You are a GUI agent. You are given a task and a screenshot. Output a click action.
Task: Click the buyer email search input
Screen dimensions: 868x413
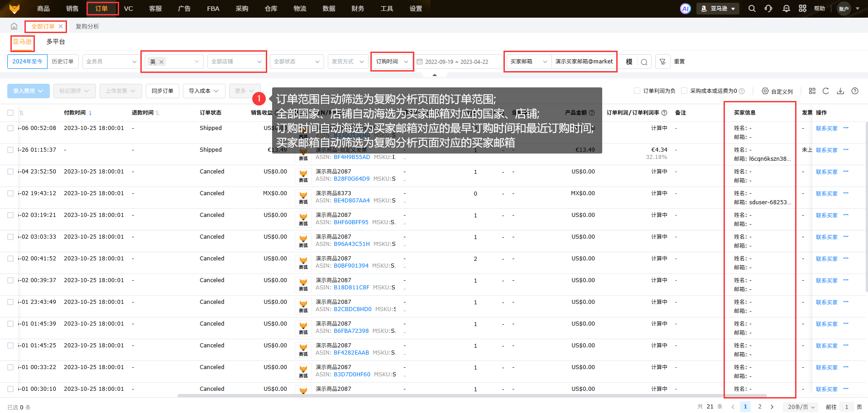[x=584, y=62]
